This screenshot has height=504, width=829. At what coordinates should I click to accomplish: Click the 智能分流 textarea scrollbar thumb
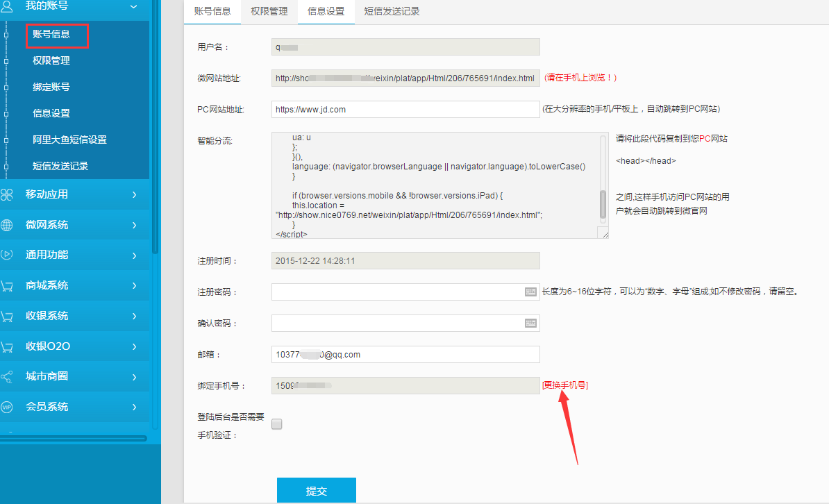(x=603, y=204)
